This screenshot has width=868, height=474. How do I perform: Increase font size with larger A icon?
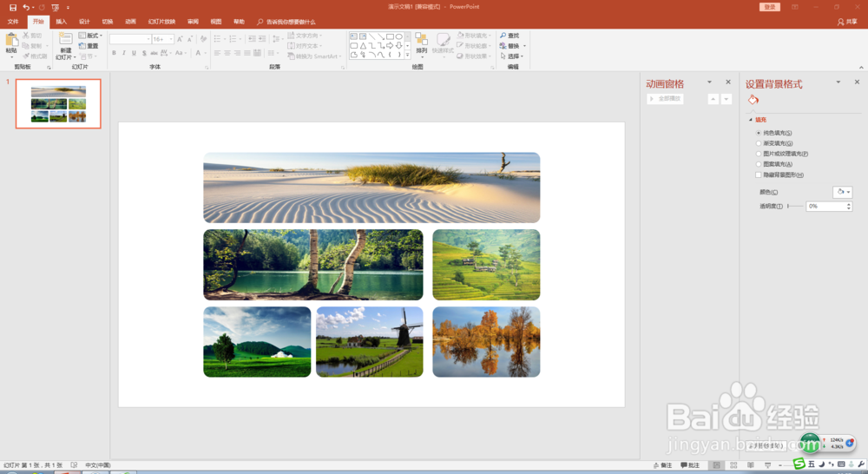pos(180,39)
